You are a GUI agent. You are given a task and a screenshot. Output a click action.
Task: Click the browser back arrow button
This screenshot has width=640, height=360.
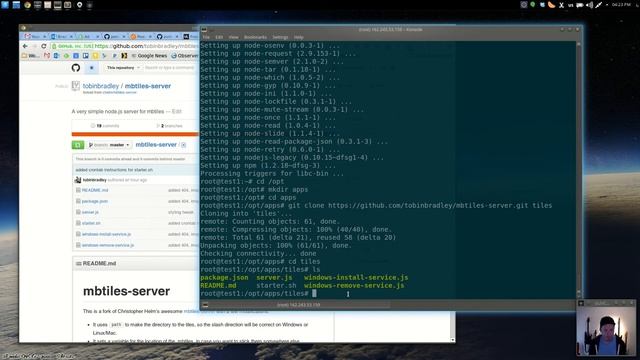(x=25, y=46)
